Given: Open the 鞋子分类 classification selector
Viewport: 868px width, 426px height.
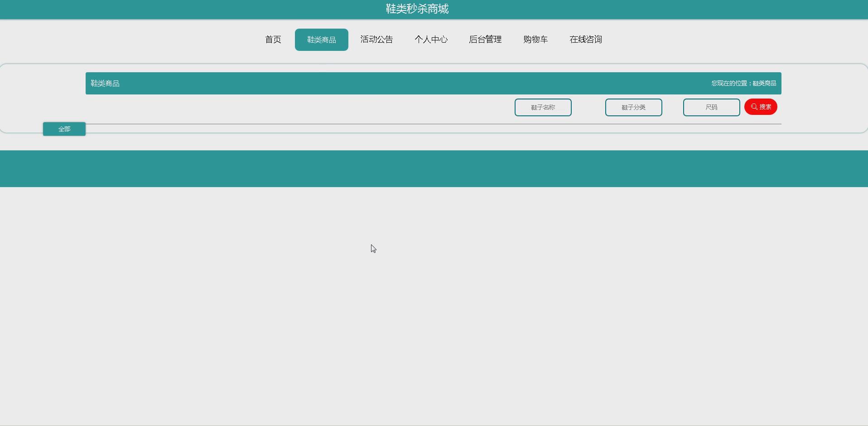Looking at the screenshot, I should pos(633,107).
